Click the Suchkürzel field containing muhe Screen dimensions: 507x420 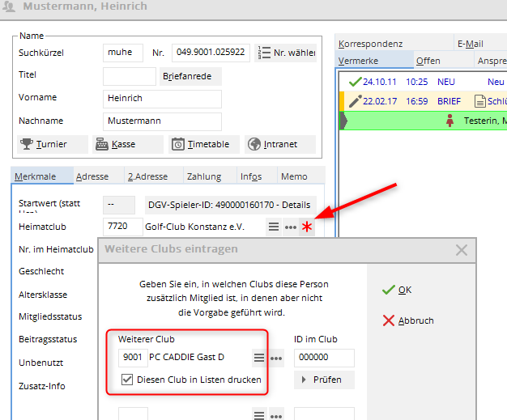[x=123, y=53]
